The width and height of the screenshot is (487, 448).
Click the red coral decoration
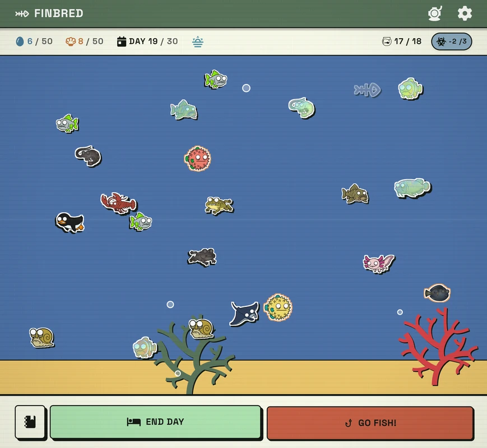click(437, 344)
